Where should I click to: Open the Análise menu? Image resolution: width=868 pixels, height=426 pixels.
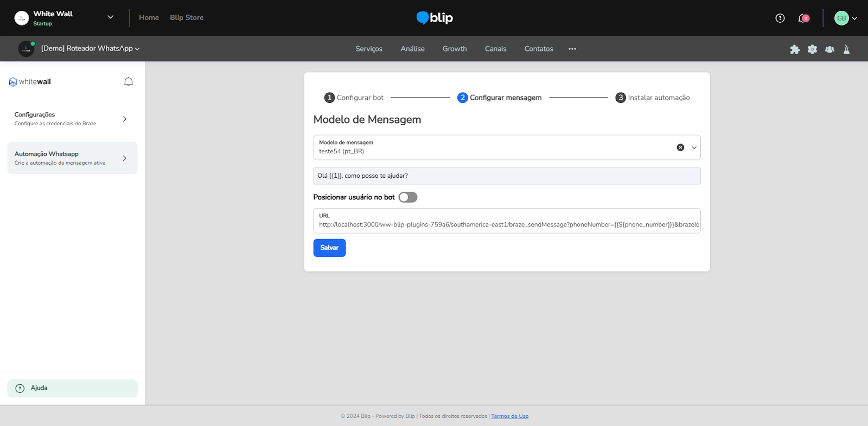click(412, 49)
